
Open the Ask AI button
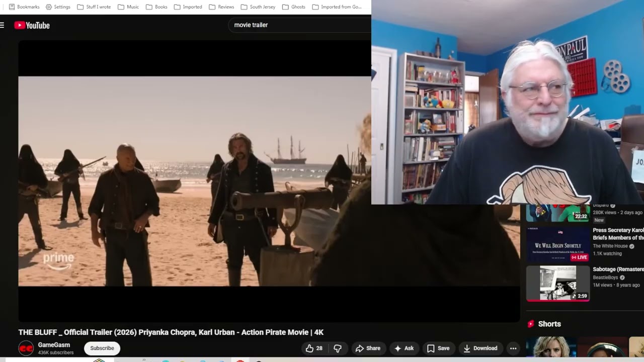click(404, 348)
